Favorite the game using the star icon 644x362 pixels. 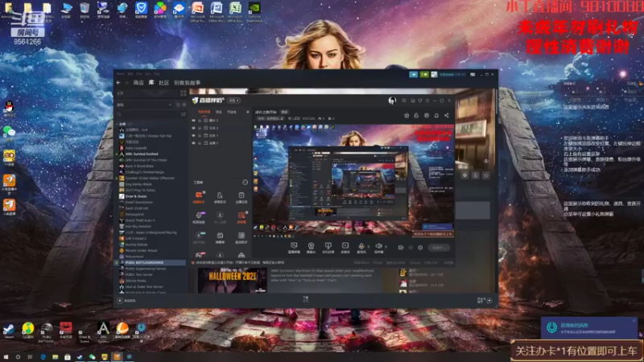tap(486, 175)
